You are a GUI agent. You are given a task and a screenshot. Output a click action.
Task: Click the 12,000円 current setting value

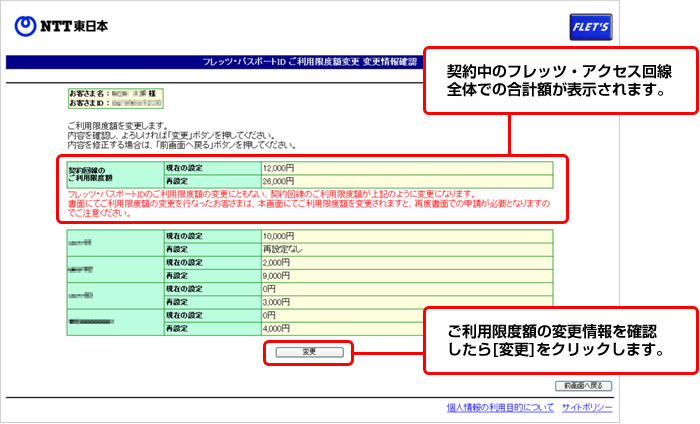click(277, 167)
